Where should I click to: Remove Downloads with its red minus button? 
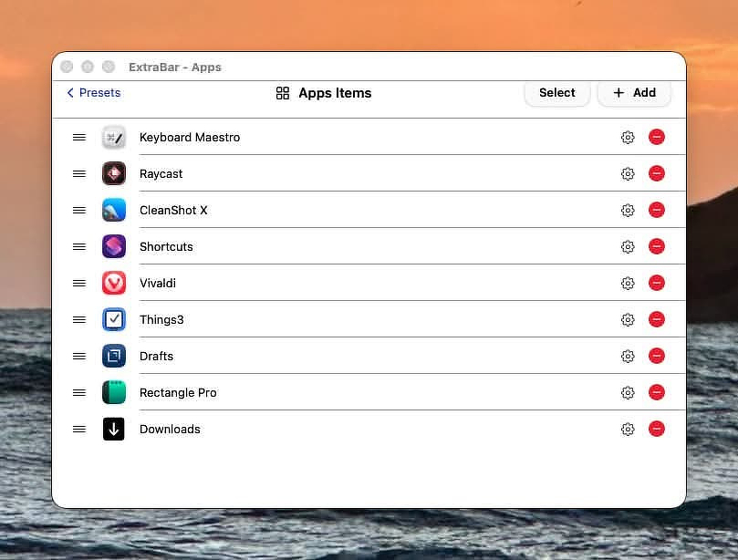(x=656, y=430)
